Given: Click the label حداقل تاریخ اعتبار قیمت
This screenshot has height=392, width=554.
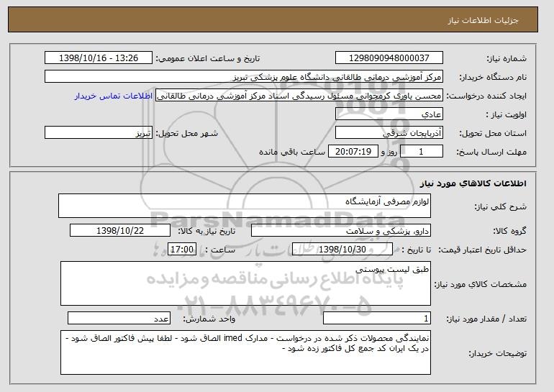Looking at the screenshot, I should tap(483, 250).
